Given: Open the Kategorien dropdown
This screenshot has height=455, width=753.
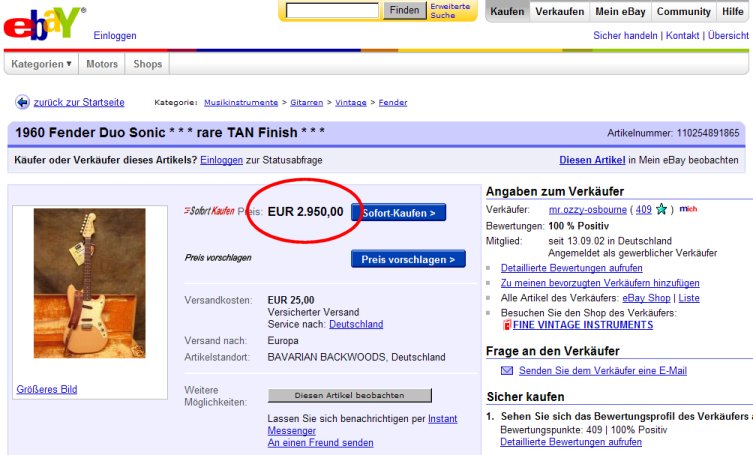Looking at the screenshot, I should [x=41, y=64].
